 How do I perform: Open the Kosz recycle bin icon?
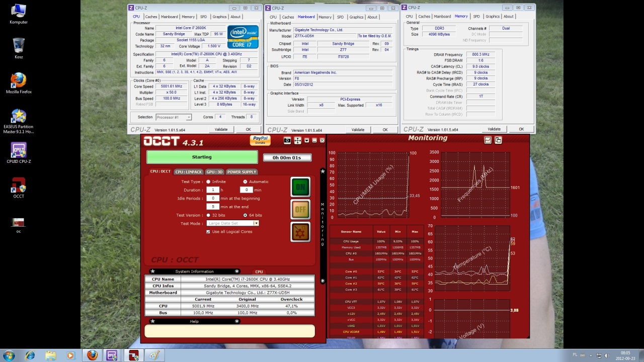19,48
